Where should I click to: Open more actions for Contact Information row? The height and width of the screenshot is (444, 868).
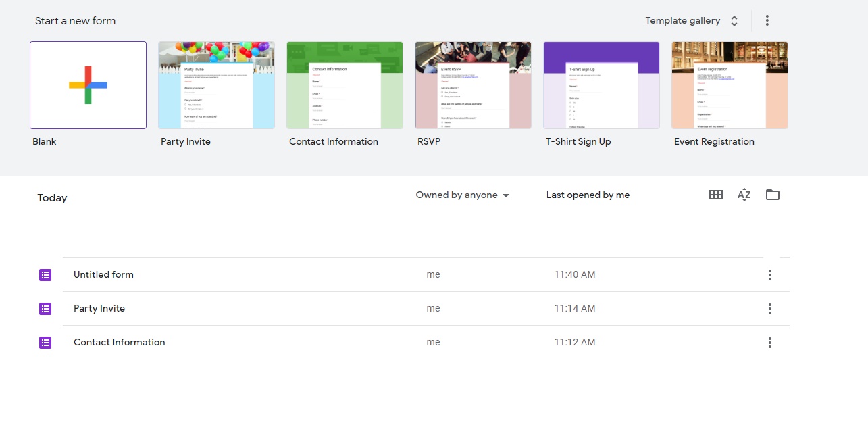pos(770,343)
